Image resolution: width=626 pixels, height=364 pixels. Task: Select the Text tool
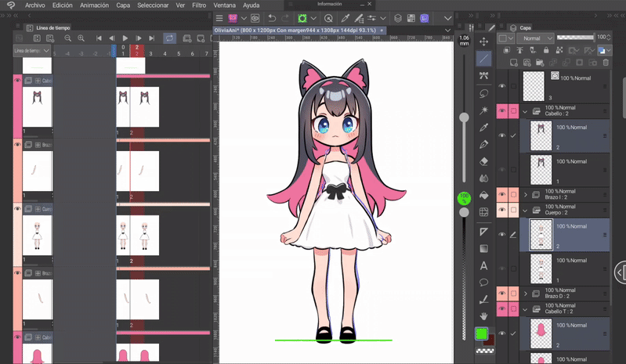[483, 265]
